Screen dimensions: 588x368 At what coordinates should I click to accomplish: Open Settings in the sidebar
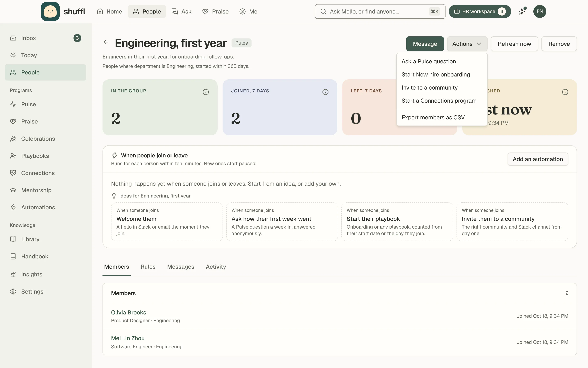pyautogui.click(x=46, y=292)
